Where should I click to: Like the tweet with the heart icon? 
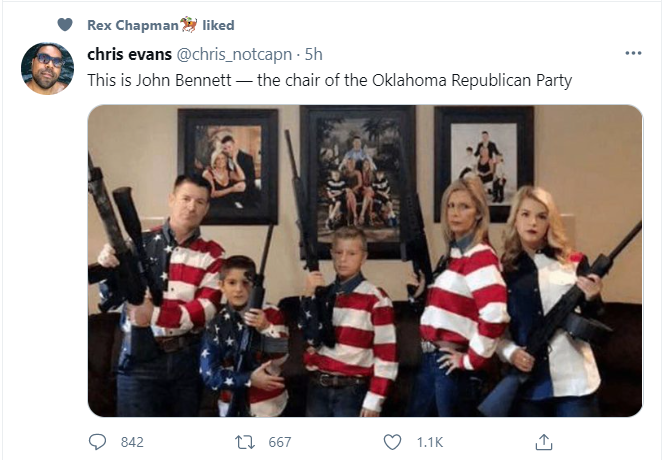coord(393,441)
